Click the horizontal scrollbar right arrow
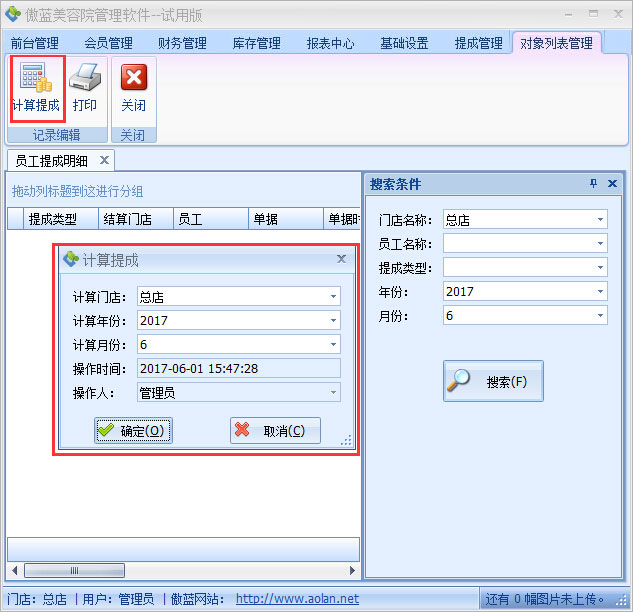 [352, 570]
